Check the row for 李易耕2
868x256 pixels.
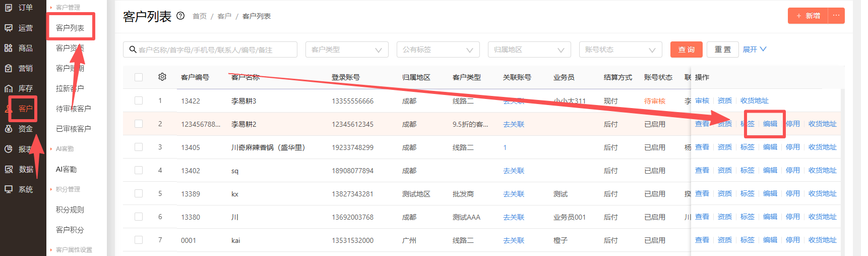pos(139,124)
